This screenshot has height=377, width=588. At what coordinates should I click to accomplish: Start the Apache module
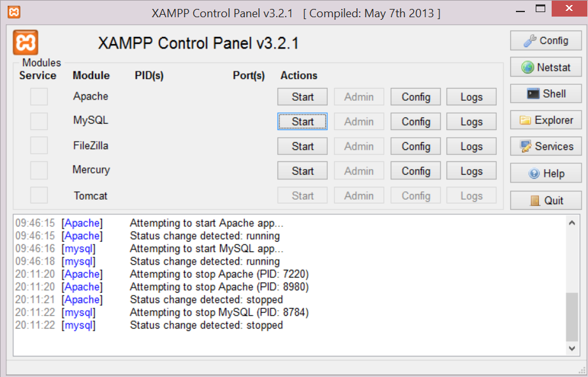302,97
